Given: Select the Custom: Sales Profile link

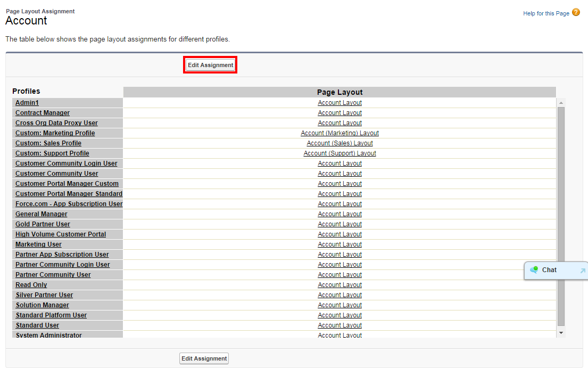Looking at the screenshot, I should [x=48, y=143].
